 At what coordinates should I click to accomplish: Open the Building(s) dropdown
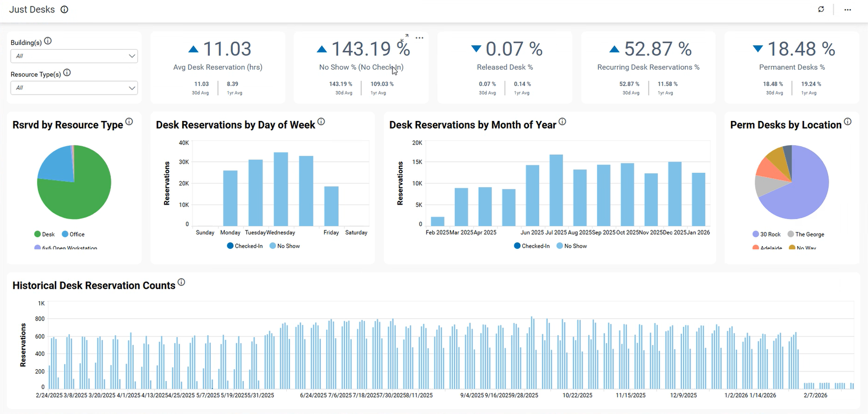[74, 56]
